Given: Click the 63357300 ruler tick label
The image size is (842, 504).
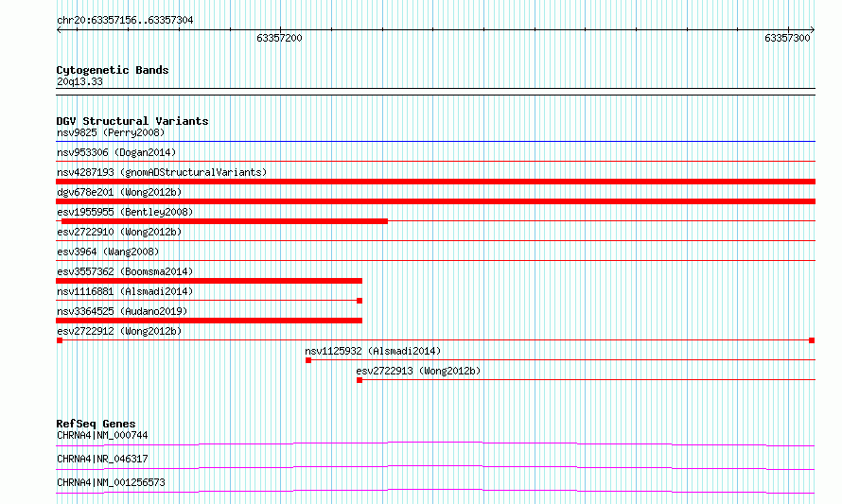Looking at the screenshot, I should (787, 38).
